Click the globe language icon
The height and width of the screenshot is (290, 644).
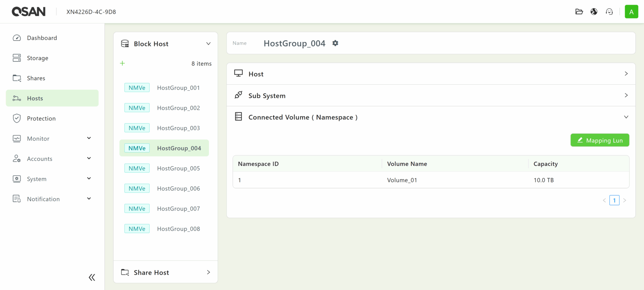tap(594, 12)
